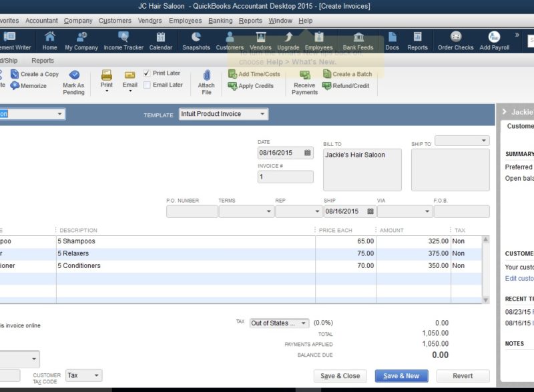
Task: Click Receive Payments
Action: coord(305,83)
